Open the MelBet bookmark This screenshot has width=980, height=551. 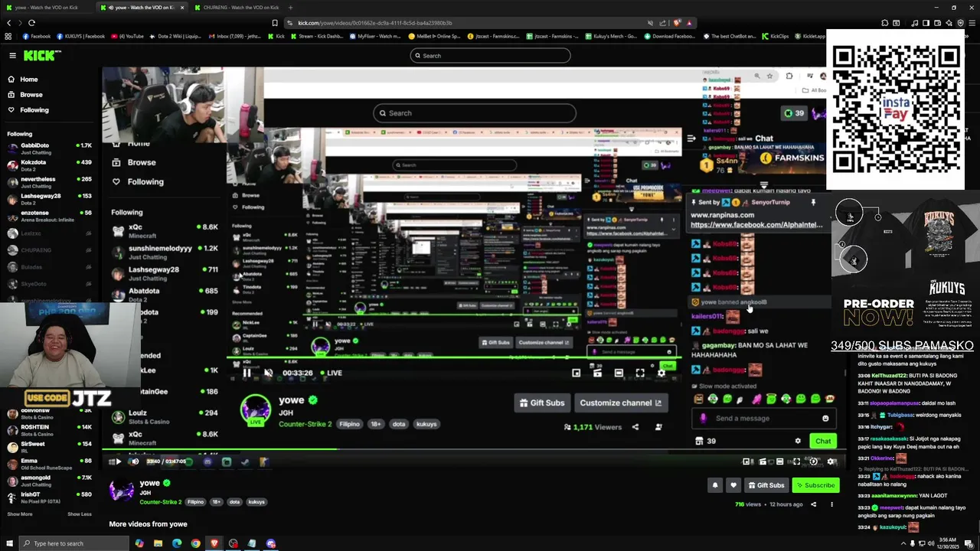click(x=434, y=36)
